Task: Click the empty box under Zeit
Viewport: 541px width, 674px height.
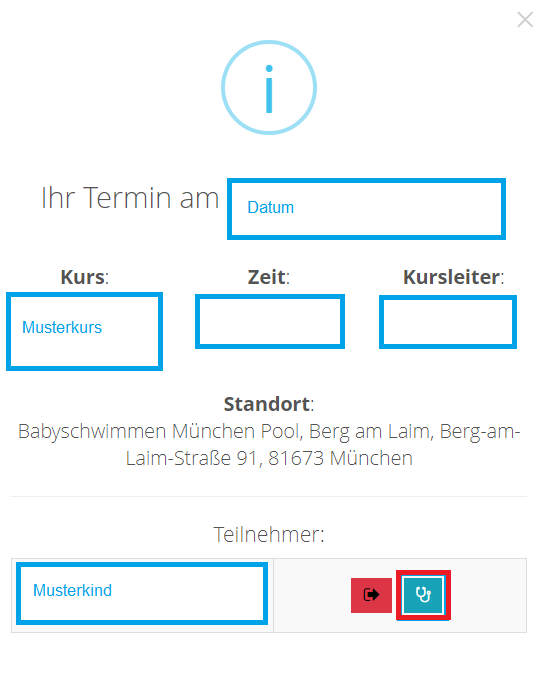Action: 270,322
